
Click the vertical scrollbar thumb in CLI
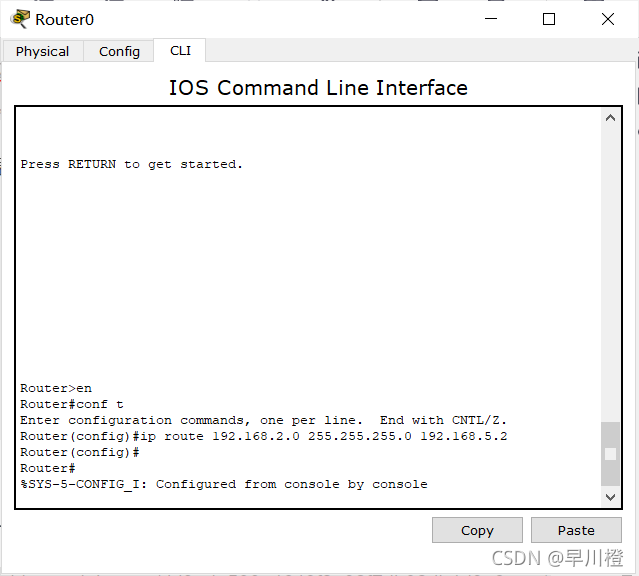pyautogui.click(x=610, y=454)
